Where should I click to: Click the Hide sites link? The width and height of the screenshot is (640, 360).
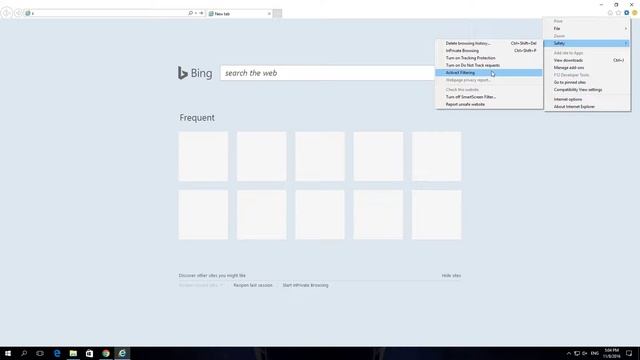[451, 276]
